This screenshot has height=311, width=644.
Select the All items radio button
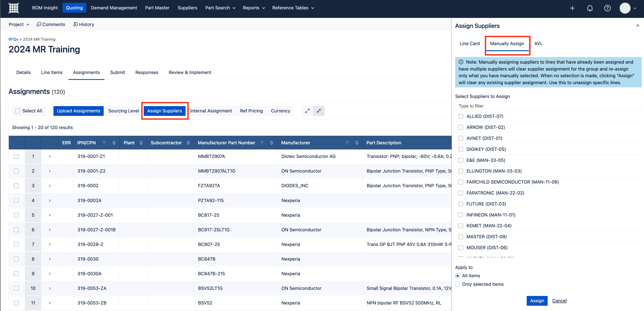(x=458, y=276)
